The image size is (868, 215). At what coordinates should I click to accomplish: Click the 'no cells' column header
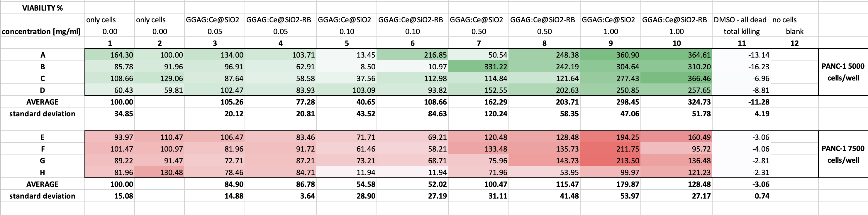(x=784, y=20)
